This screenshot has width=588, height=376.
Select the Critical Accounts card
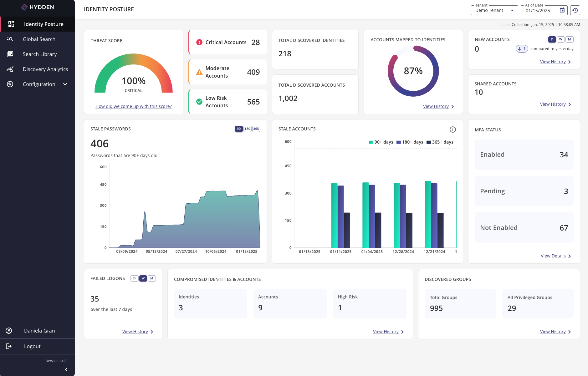click(x=228, y=42)
